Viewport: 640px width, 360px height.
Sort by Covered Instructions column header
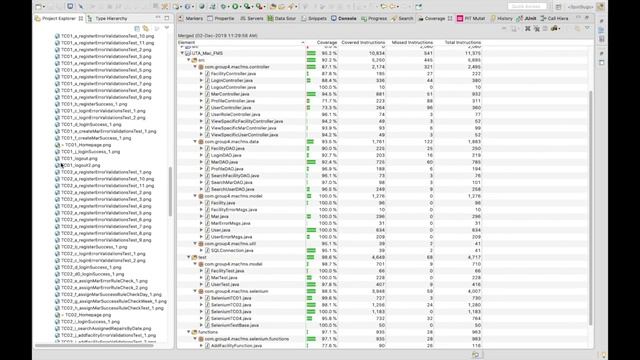362,42
